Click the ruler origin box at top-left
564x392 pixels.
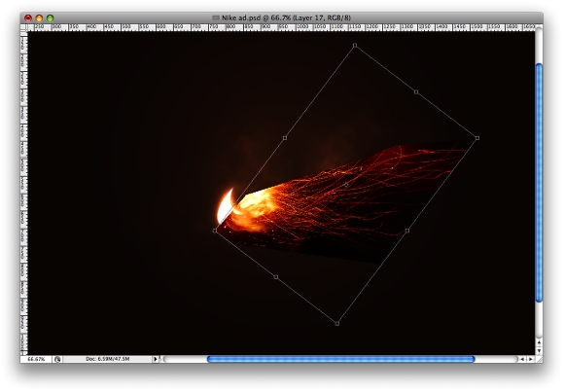[23, 27]
